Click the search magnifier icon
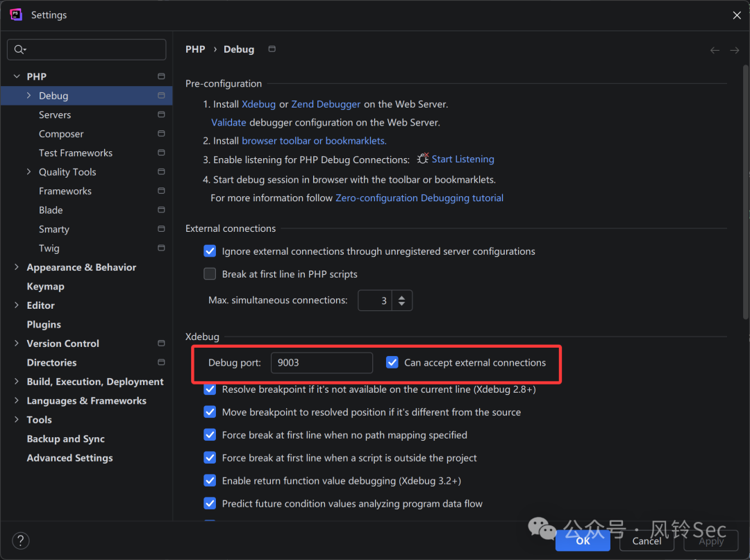 (19, 50)
